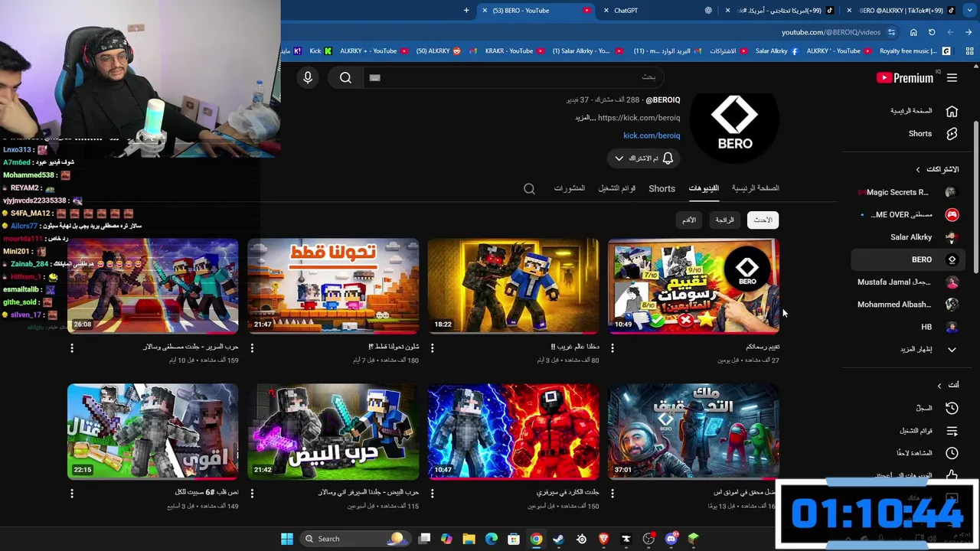This screenshot has height=551, width=980.
Task: Open options menu for تحولنا قطط video
Action: tap(252, 348)
